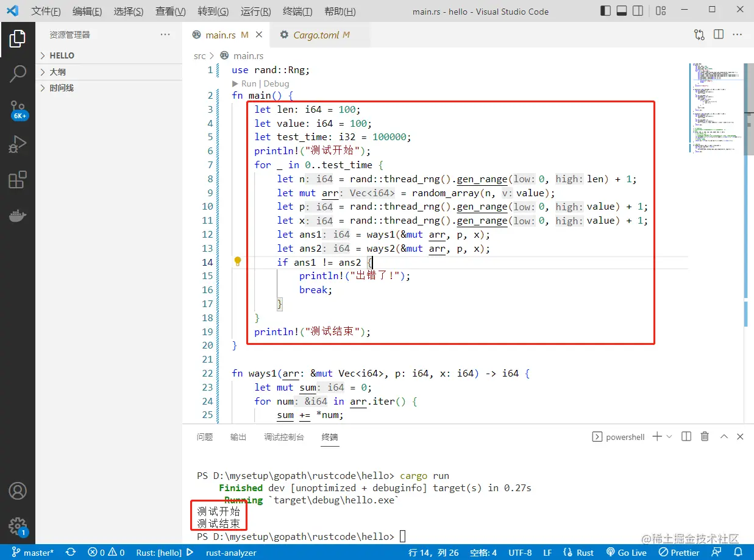Open the 查看(V) menu
The image size is (754, 560).
(x=171, y=12)
